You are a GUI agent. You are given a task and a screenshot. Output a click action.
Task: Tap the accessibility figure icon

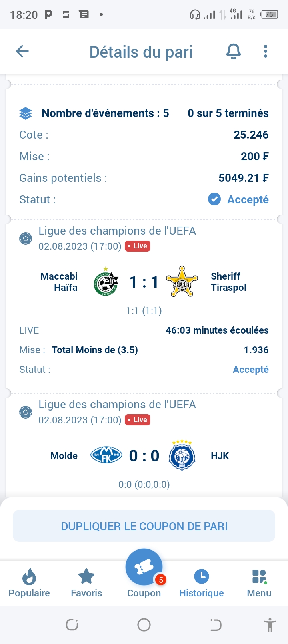270,625
